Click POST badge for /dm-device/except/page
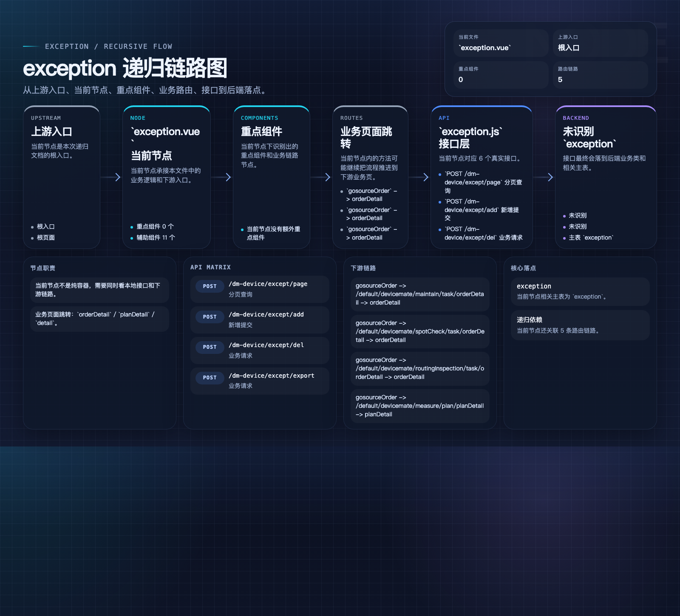 pos(210,286)
